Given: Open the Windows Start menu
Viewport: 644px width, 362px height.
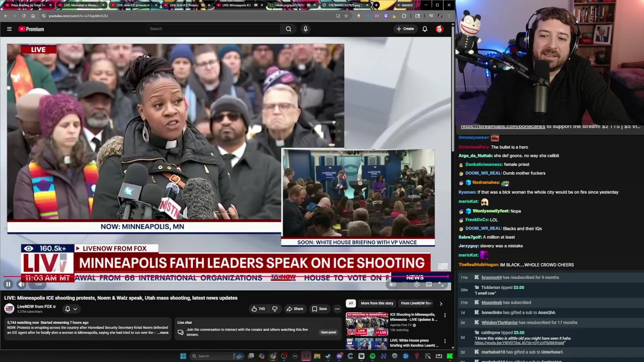Looking at the screenshot, I should coord(184,356).
